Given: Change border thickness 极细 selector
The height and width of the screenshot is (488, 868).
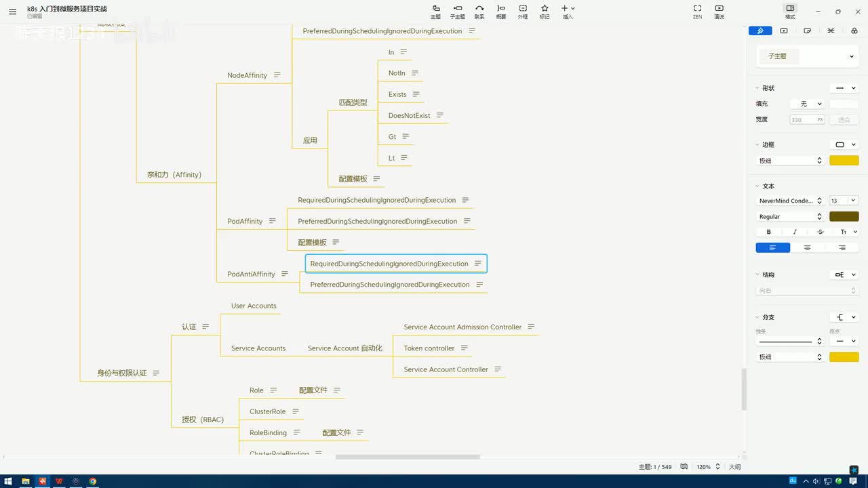Looking at the screenshot, I should pyautogui.click(x=790, y=161).
